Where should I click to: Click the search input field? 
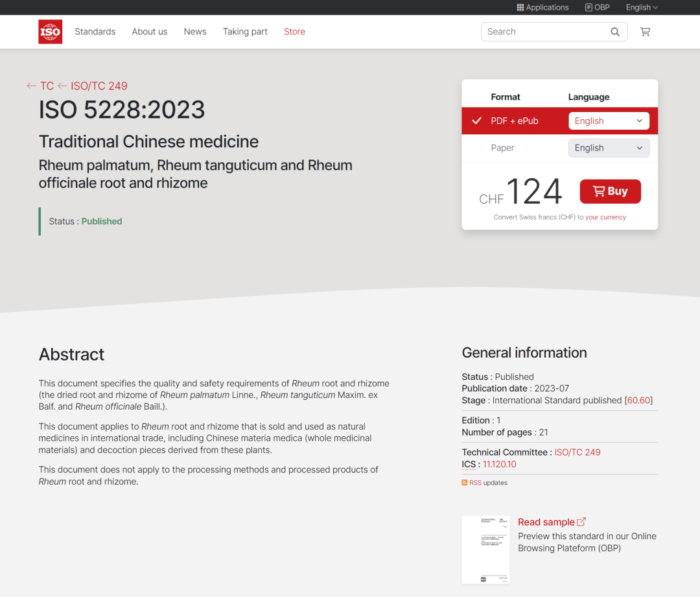tap(544, 32)
